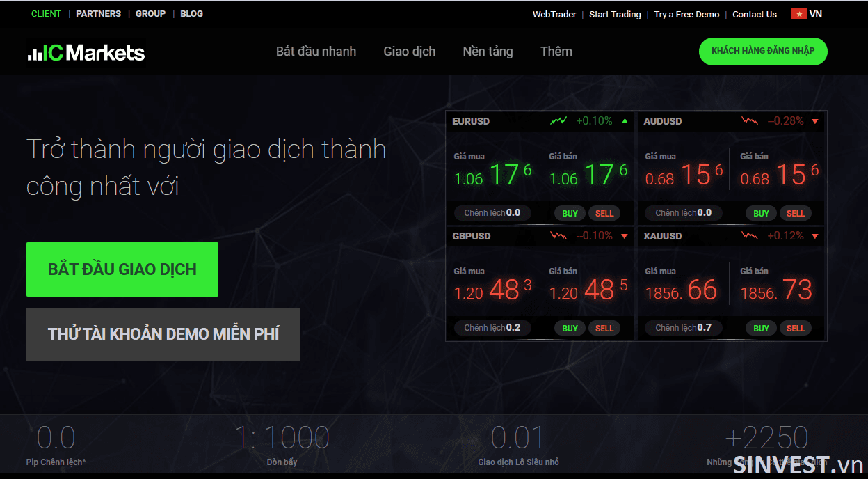Click the AUDUSD red trend chart icon
The image size is (868, 479).
click(750, 121)
